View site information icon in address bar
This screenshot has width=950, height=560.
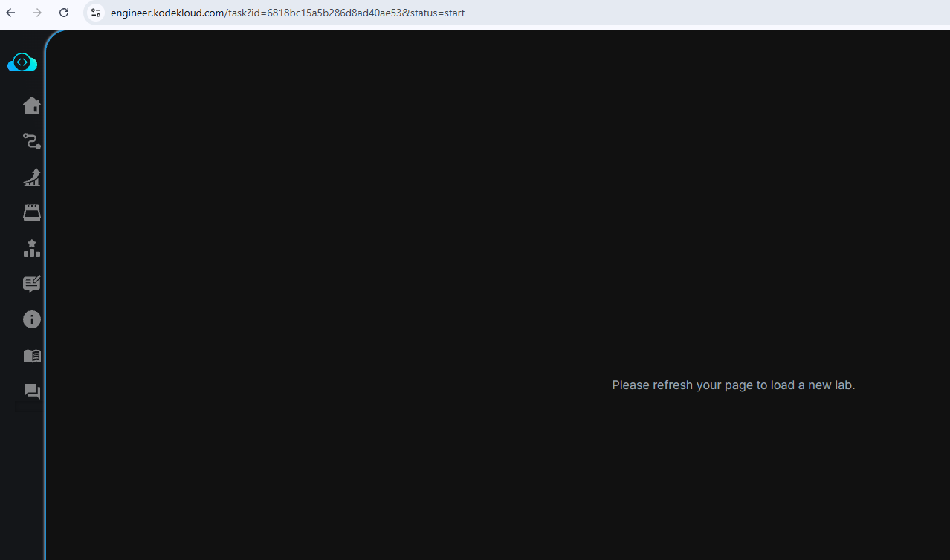tap(95, 13)
